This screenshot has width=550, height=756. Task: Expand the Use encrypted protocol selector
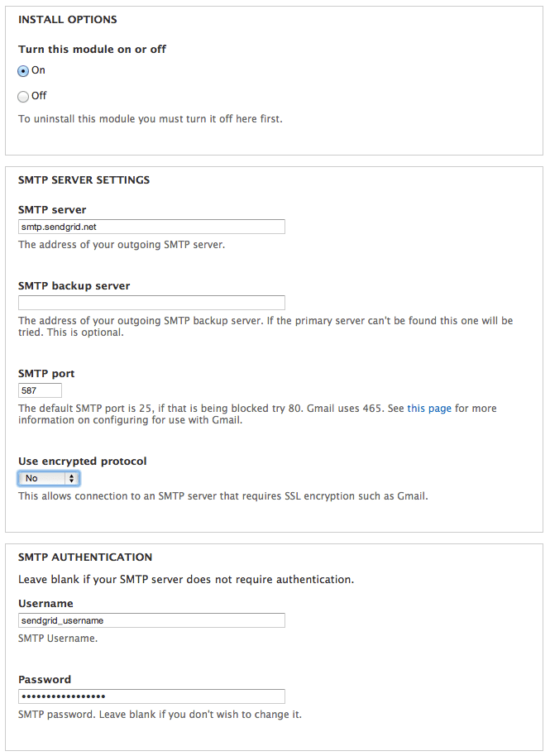[48, 477]
